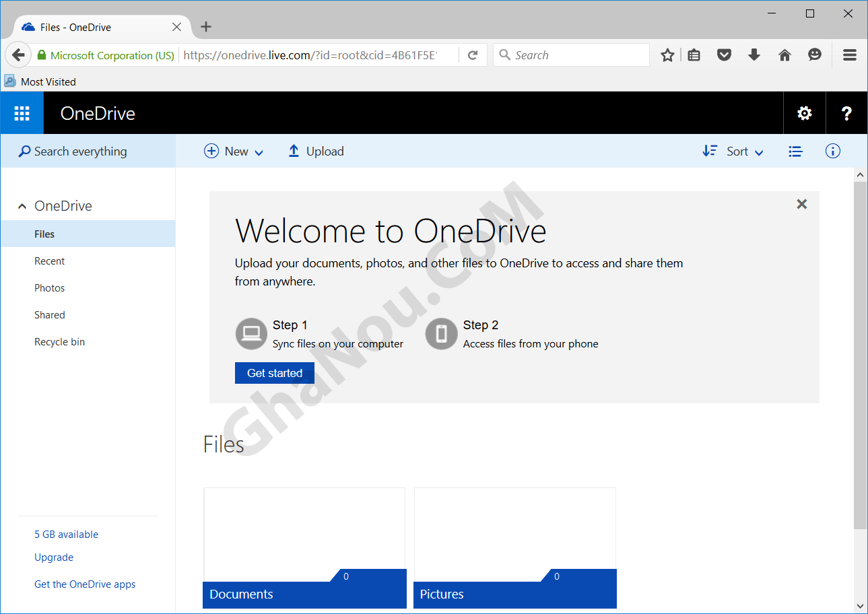Click the search magnifier in OneDrive sidebar
Screen dimensions: 868x614
pyautogui.click(x=24, y=151)
